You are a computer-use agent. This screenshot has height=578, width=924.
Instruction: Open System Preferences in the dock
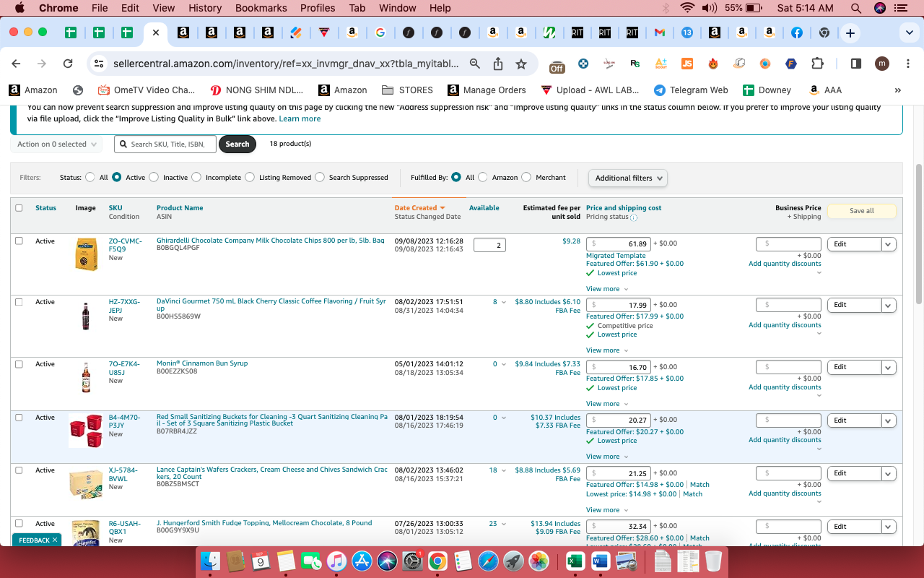pyautogui.click(x=412, y=561)
